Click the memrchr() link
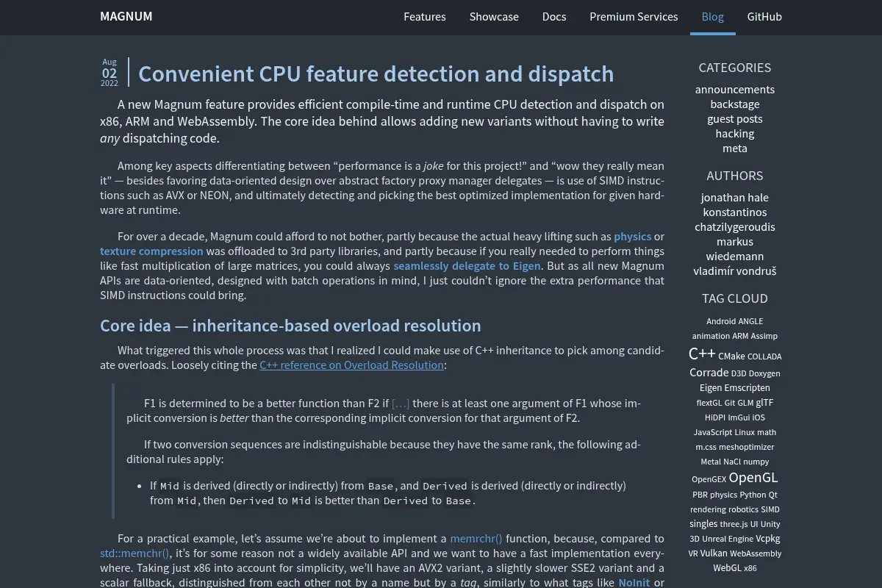Image resolution: width=882 pixels, height=588 pixels. click(476, 539)
